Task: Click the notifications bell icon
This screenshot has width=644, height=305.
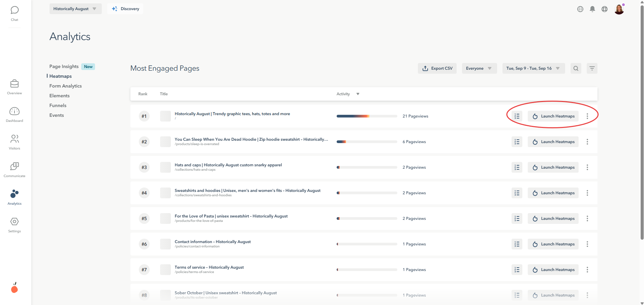Action: coord(592,9)
